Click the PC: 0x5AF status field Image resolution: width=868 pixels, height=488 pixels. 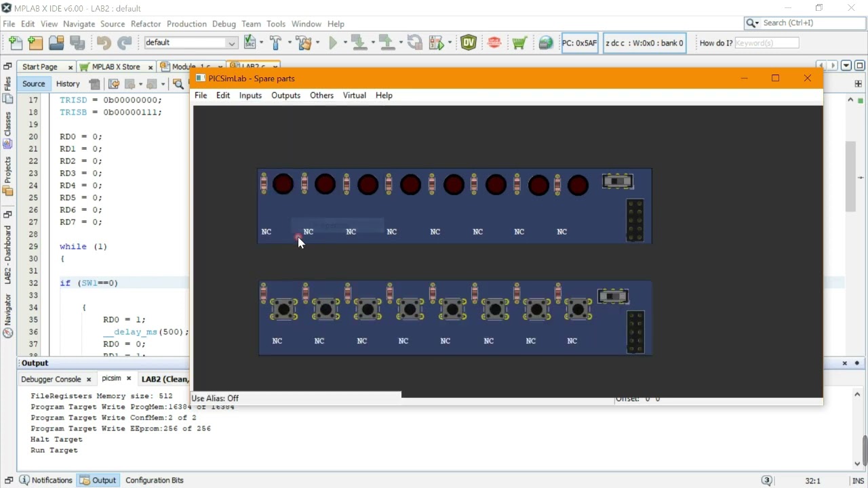point(580,43)
